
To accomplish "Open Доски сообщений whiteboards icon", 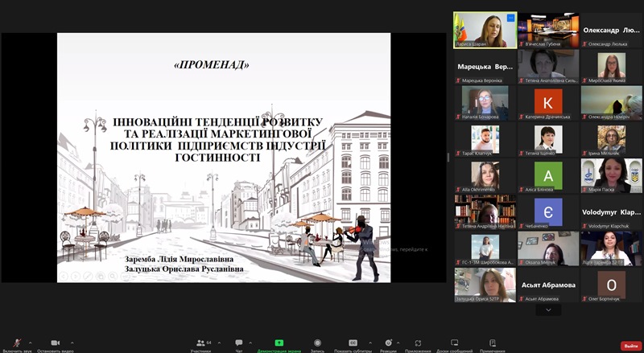I will (454, 343).
